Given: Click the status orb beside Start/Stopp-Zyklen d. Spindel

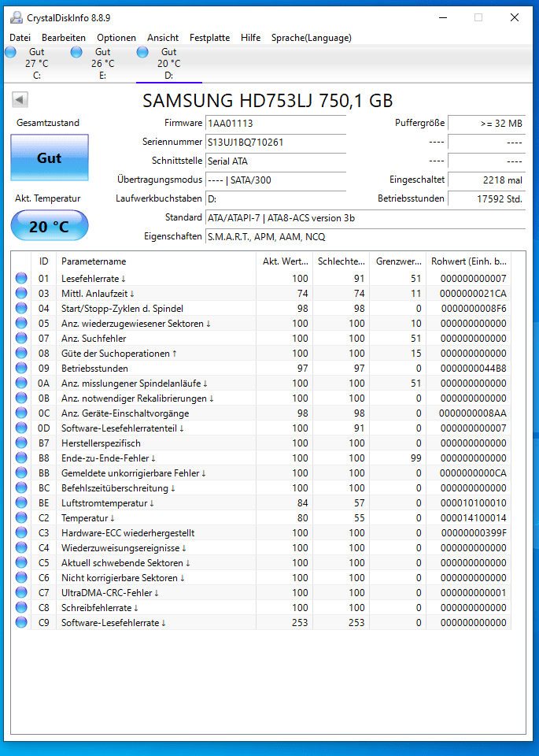Looking at the screenshot, I should coord(21,308).
